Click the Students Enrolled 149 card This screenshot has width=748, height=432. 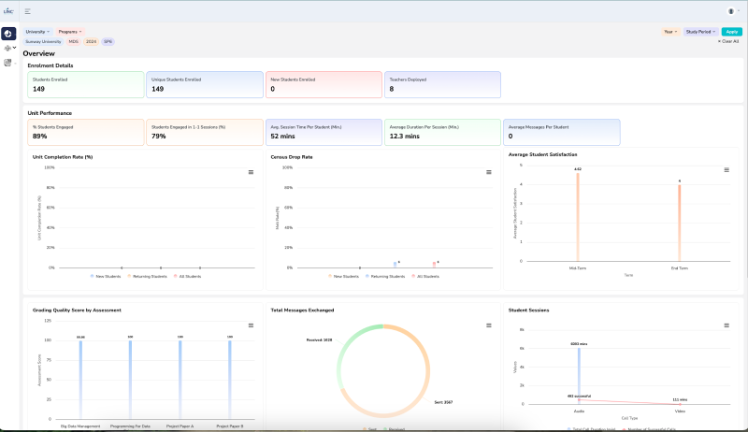[x=86, y=84]
